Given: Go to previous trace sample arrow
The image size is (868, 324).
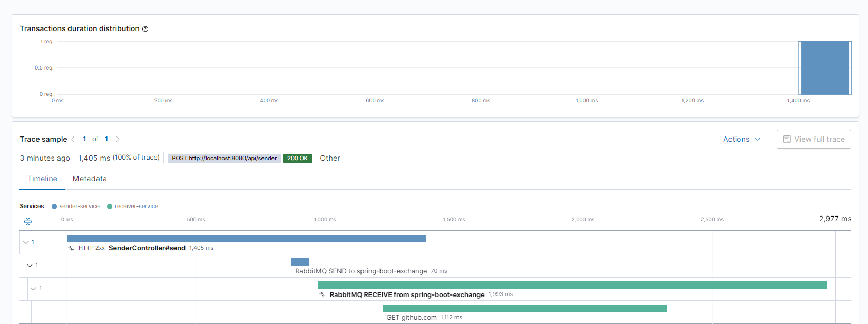Looking at the screenshot, I should point(73,139).
